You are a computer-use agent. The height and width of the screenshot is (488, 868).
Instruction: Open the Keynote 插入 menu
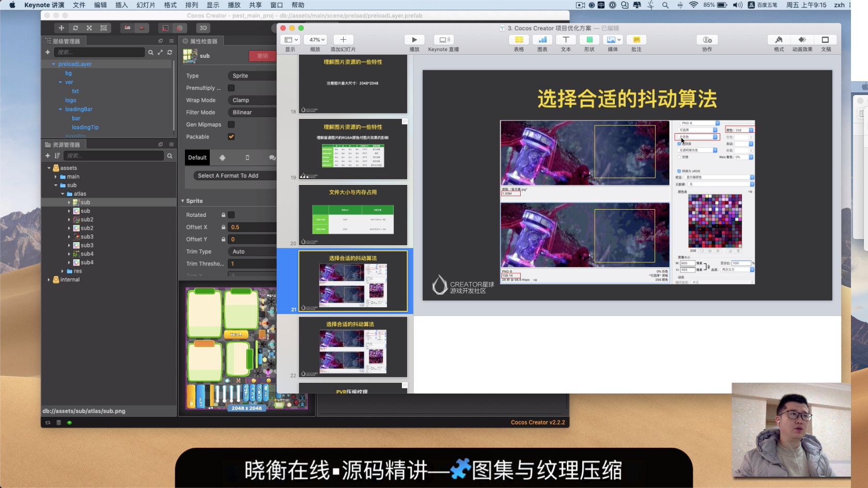point(121,5)
